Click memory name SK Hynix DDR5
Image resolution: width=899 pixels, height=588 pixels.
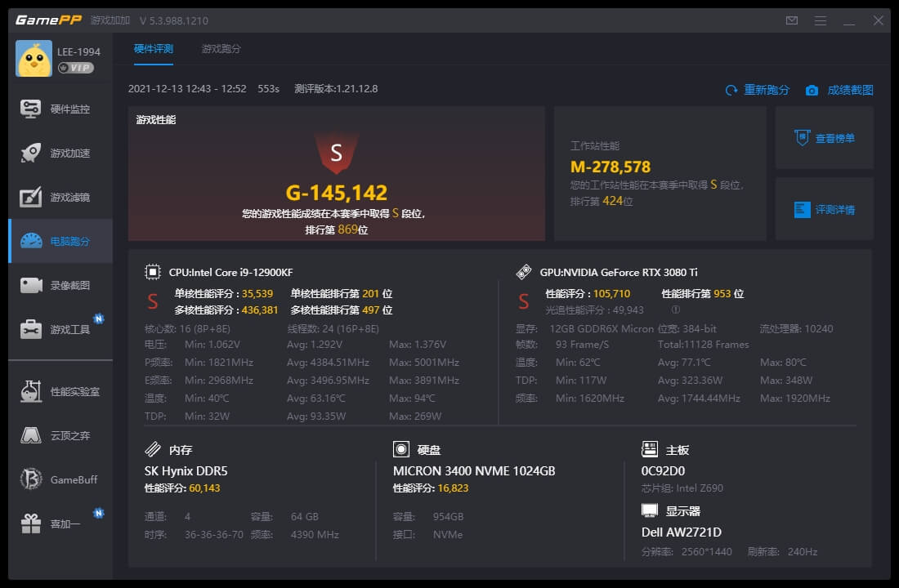pos(186,471)
